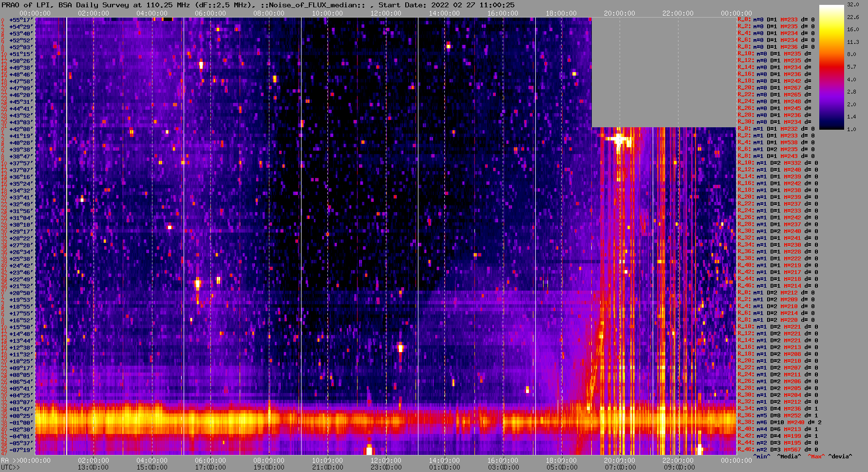Click the UTC '07:00:00' tick label

click(x=620, y=467)
